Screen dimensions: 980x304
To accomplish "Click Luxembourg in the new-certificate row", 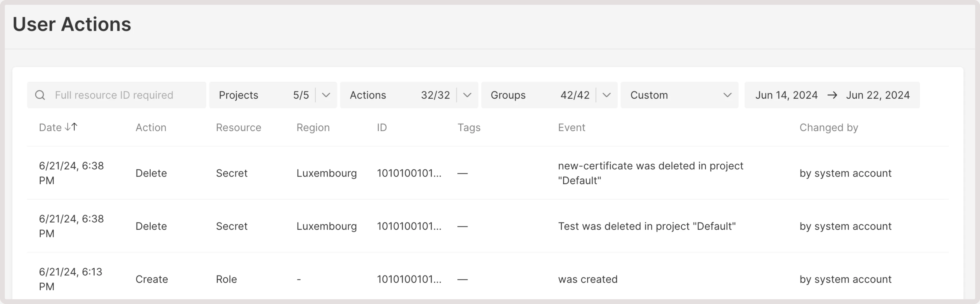I will pos(326,173).
